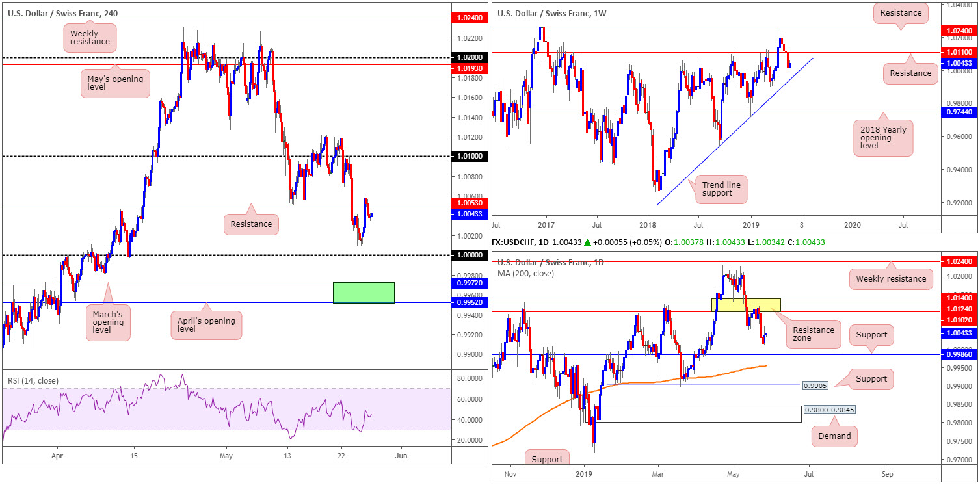
Task: Click the 'Resistance' callout on the 240 chart
Action: [251, 226]
